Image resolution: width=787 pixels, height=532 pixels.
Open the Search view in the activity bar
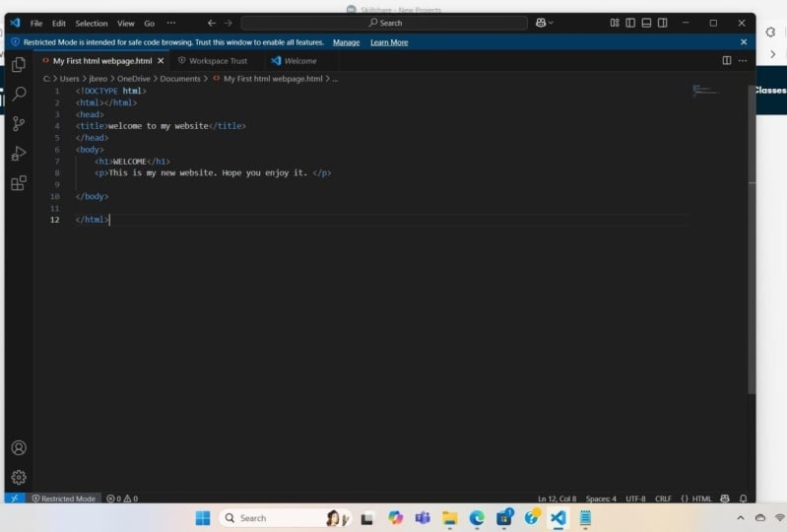point(19,94)
